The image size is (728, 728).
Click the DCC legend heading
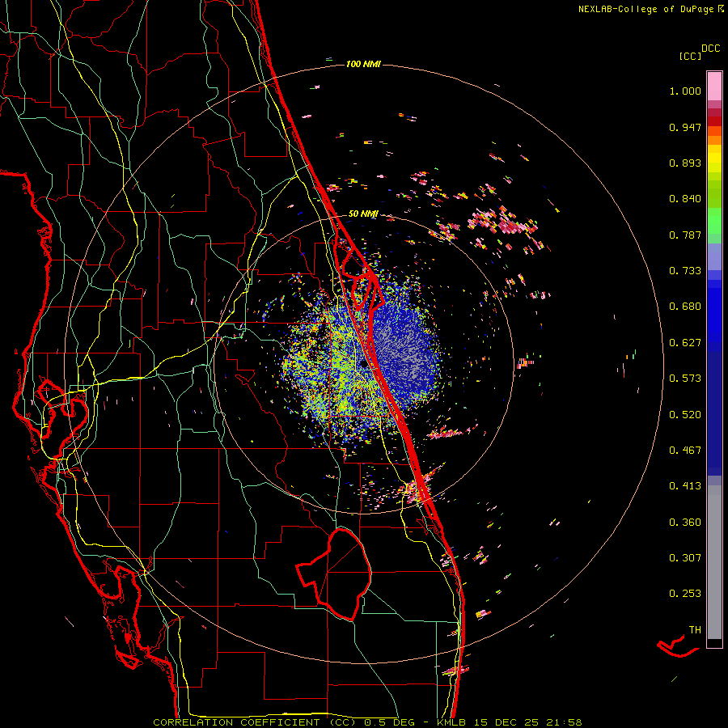[x=711, y=49]
